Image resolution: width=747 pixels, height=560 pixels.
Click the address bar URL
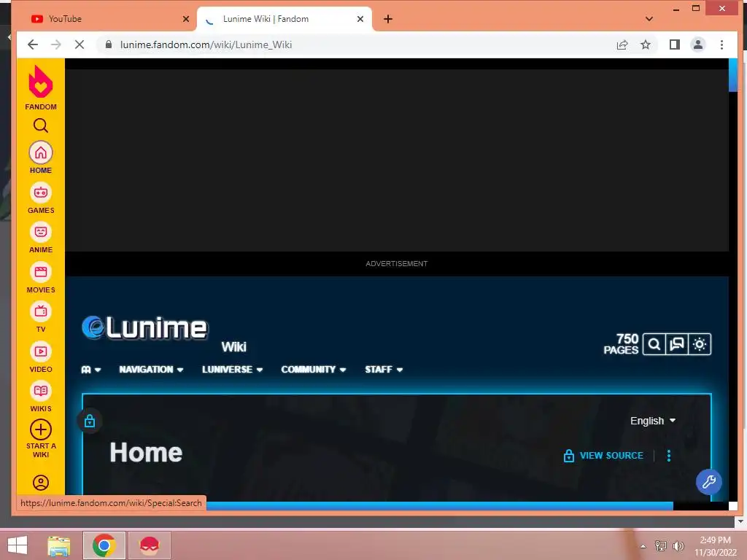206,44
